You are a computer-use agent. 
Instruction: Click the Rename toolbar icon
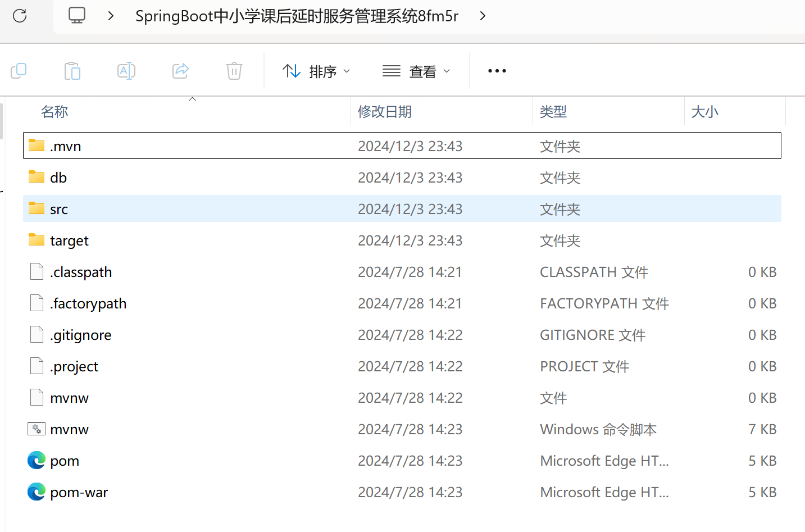click(126, 71)
